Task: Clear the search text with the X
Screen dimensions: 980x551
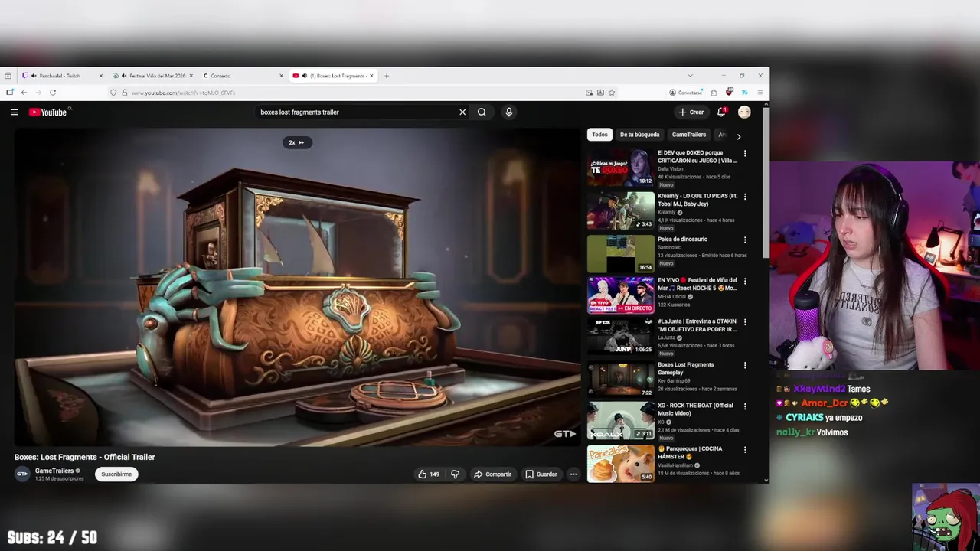Action: click(462, 112)
